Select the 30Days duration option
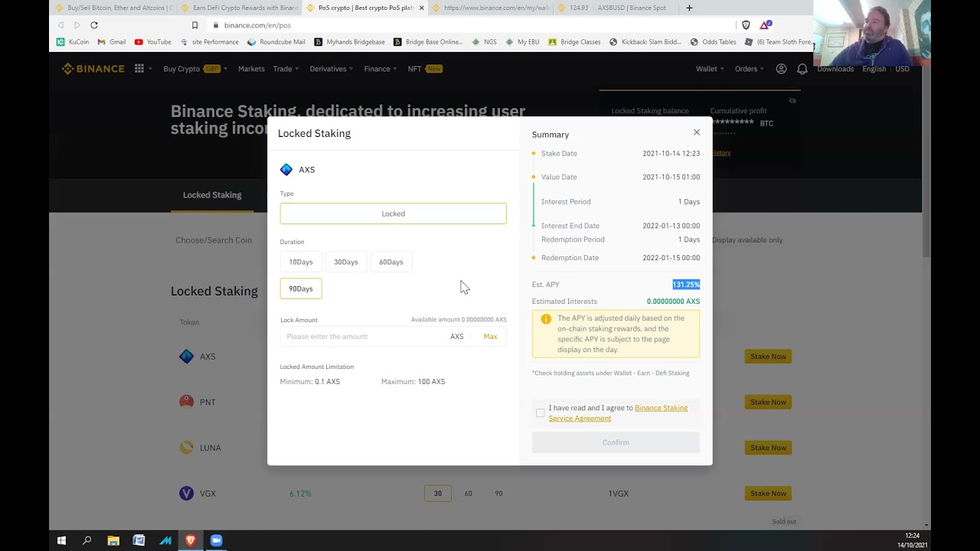Screen dimensions: 980x551 click(346, 262)
